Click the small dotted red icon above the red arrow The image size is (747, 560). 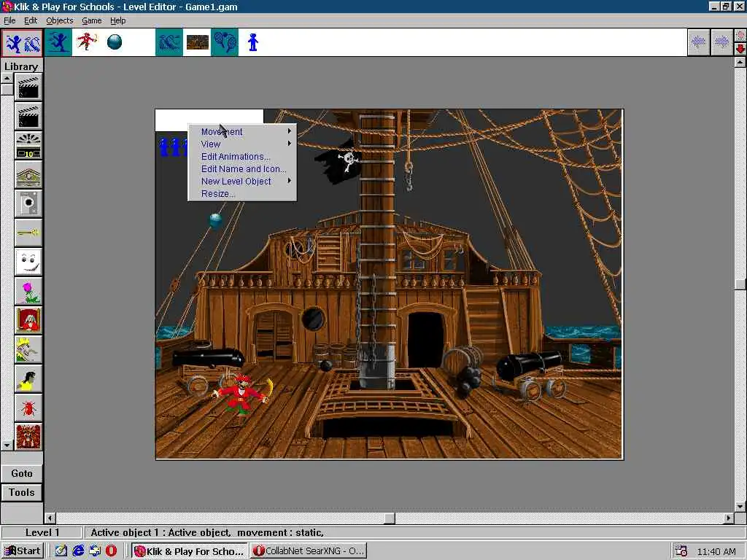click(740, 36)
